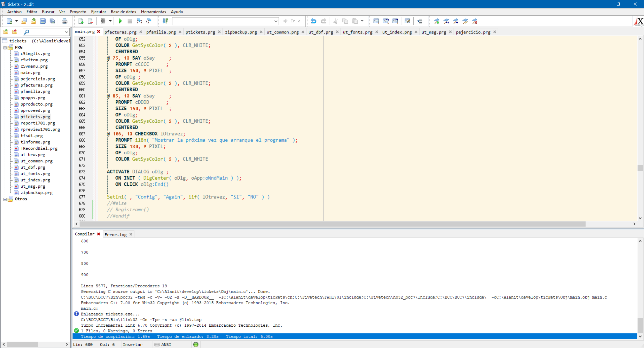Switch to the ut_common.prg tab
The height and width of the screenshot is (348, 644).
tap(283, 32)
